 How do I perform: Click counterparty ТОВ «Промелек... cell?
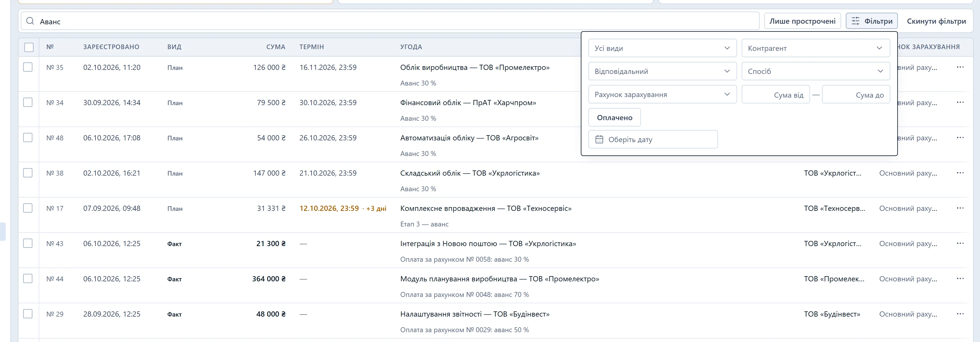pos(834,278)
